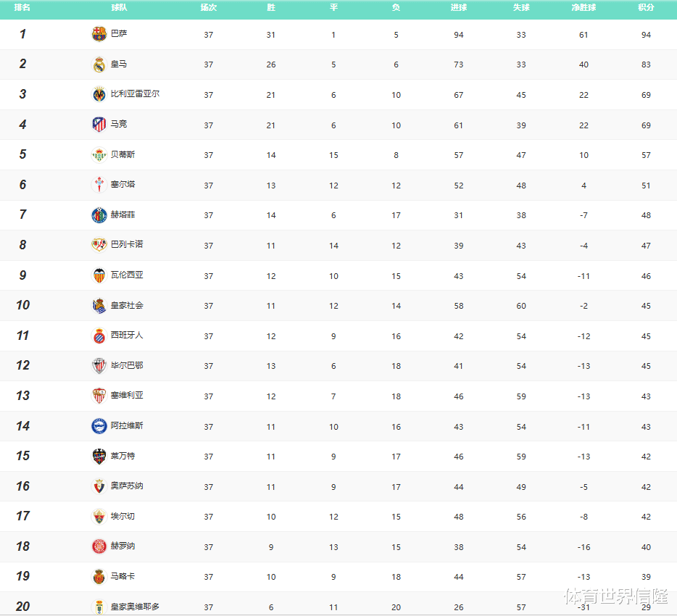Click the 进球 column header
Viewport: 677px width, 616px height.
coord(459,7)
